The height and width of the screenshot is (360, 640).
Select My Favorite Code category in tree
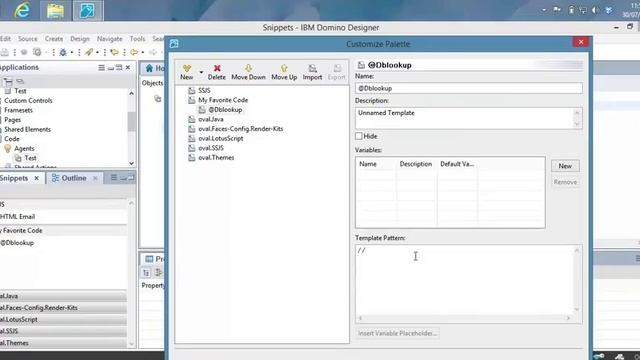(x=223, y=100)
